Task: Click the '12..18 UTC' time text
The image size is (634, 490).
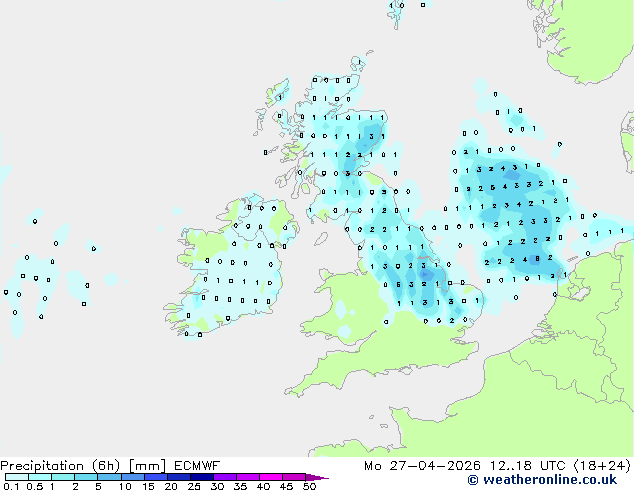Action: coord(527,466)
